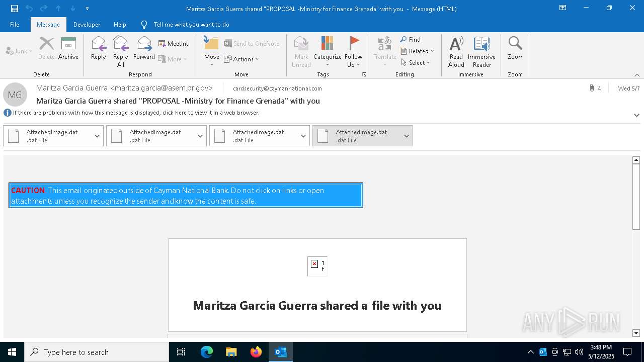Click the view in web browser info bar
The height and width of the screenshot is (362, 644).
click(x=136, y=113)
